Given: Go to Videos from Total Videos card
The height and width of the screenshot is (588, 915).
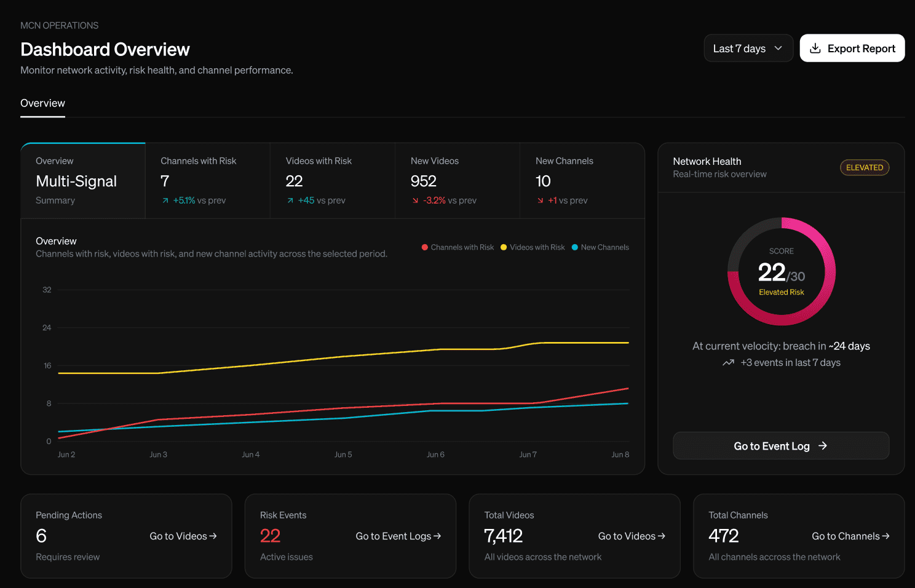Looking at the screenshot, I should click(x=632, y=536).
